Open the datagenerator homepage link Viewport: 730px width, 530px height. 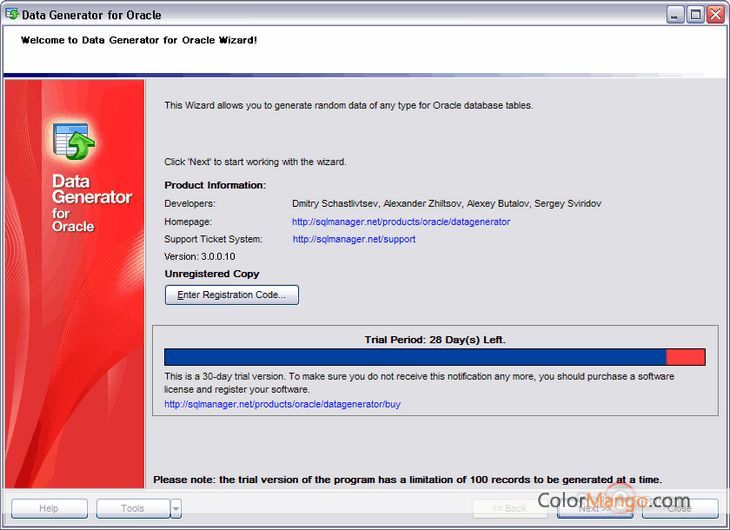click(401, 222)
